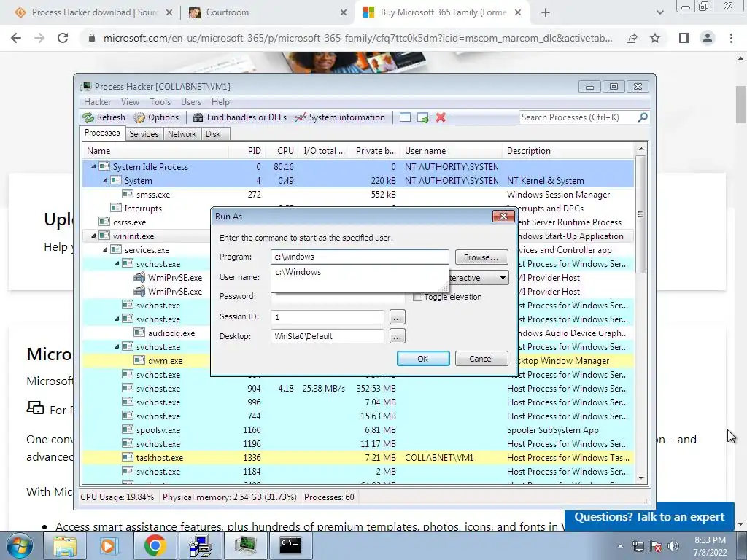Reload the Microsoft 365 page
The image size is (747, 560).
[63, 38]
